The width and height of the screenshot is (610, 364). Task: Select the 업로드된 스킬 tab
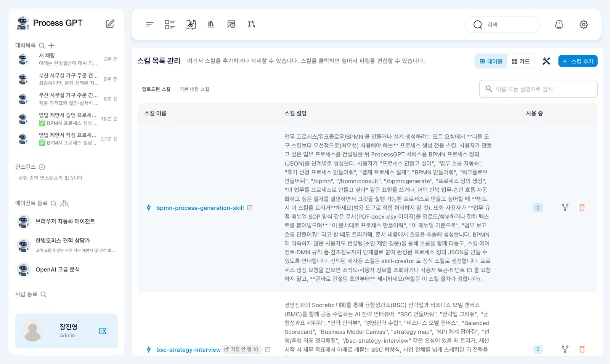click(156, 89)
